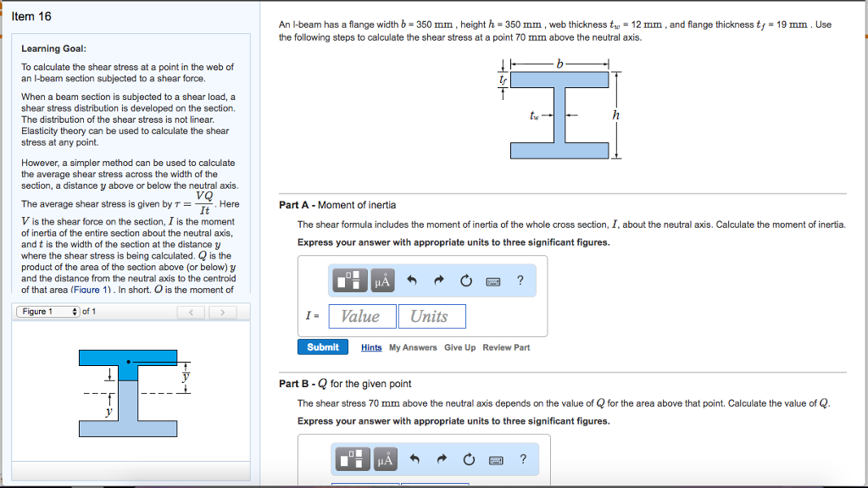Open templates icon in Part A toolbar
Screen dimensions: 868x488
pyautogui.click(x=350, y=280)
